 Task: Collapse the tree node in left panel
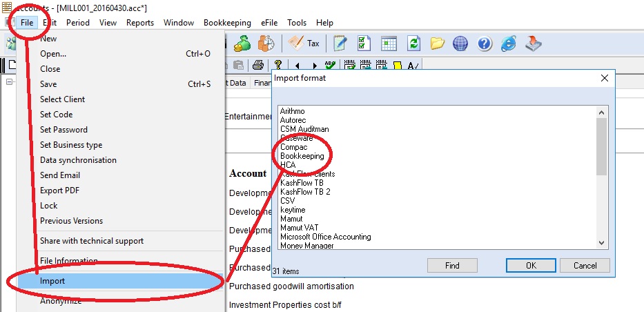[10, 81]
